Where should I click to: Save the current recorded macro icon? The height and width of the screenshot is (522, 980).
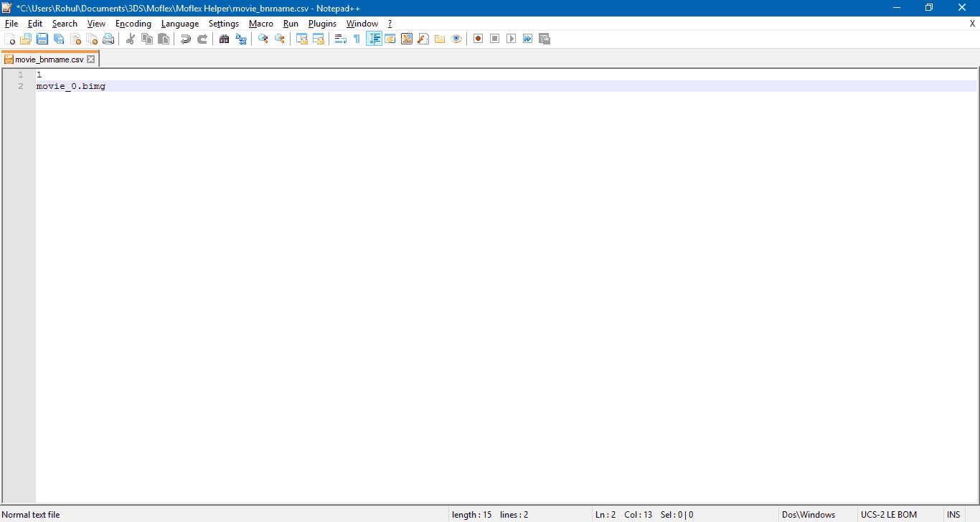(x=545, y=39)
